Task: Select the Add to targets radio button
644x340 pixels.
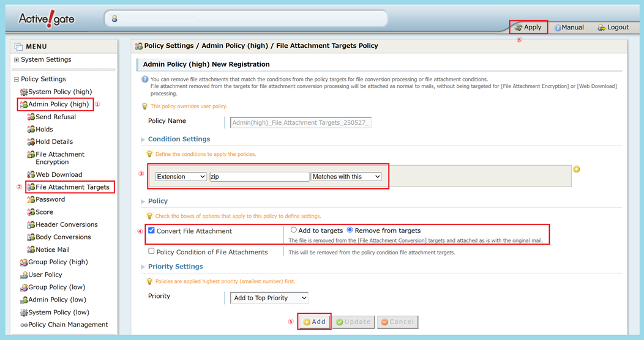Action: pyautogui.click(x=294, y=231)
